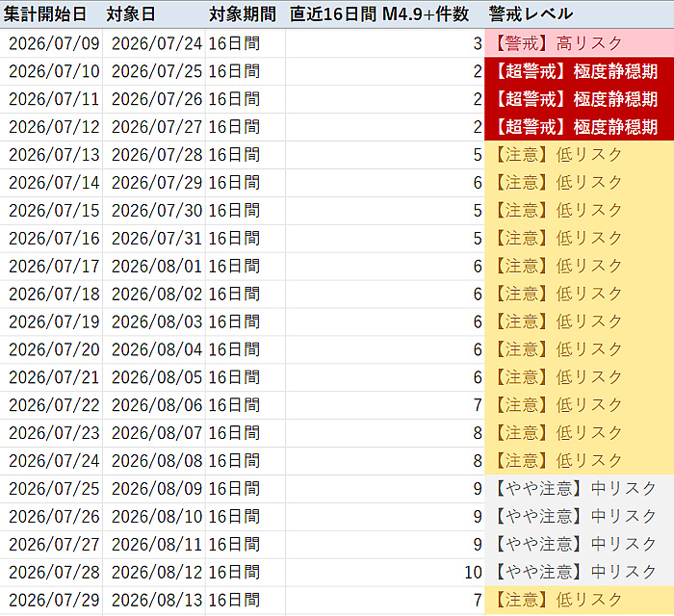Screen dimensions: 674x616
Task: Click target date cell 2026/07/29
Action: 156,183
